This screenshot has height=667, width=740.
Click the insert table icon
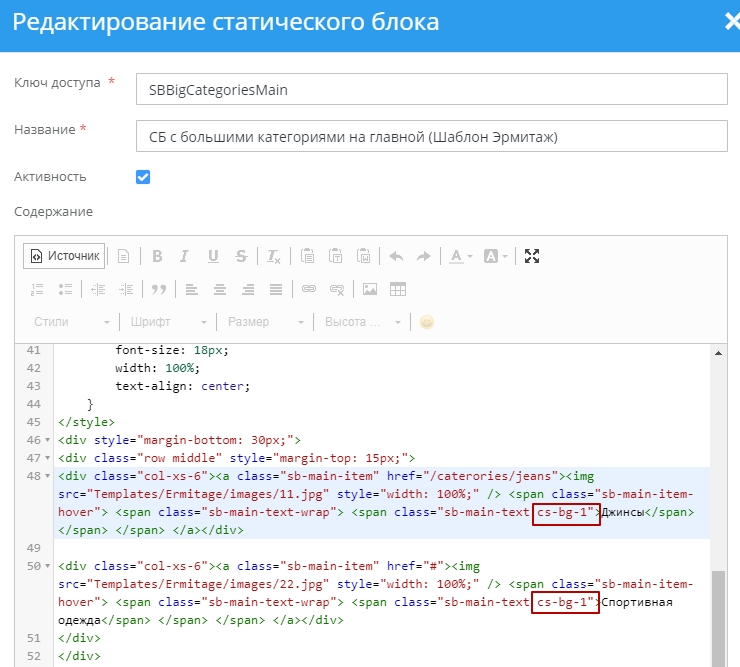398,289
